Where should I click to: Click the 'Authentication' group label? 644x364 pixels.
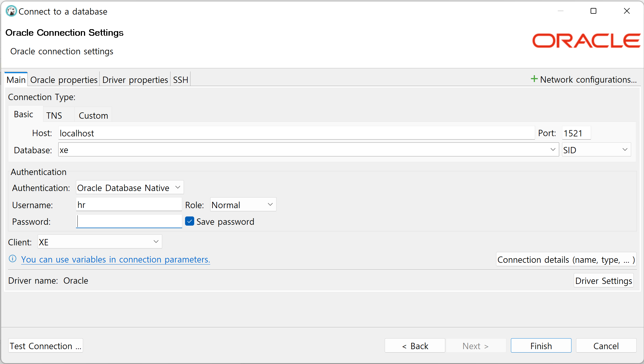(39, 172)
